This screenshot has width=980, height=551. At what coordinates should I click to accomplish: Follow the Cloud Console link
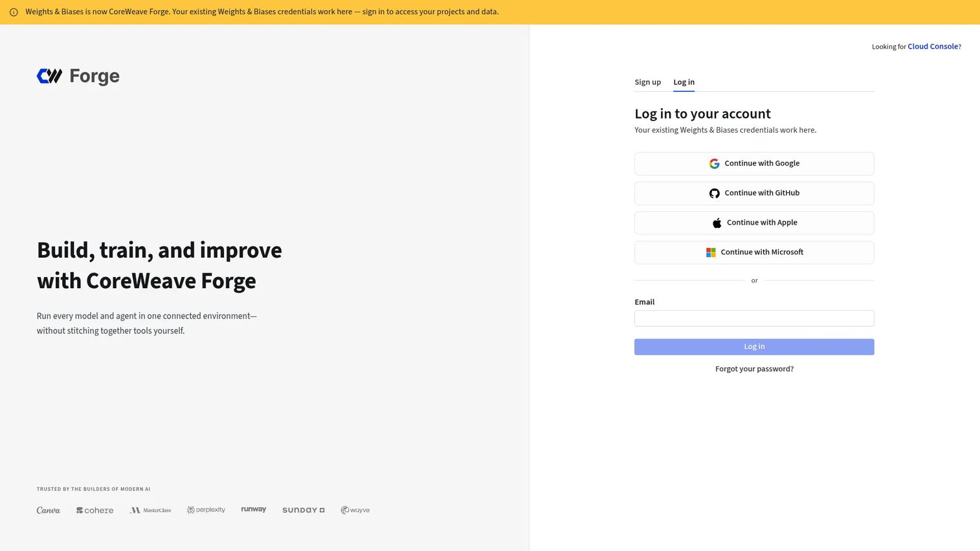933,47
